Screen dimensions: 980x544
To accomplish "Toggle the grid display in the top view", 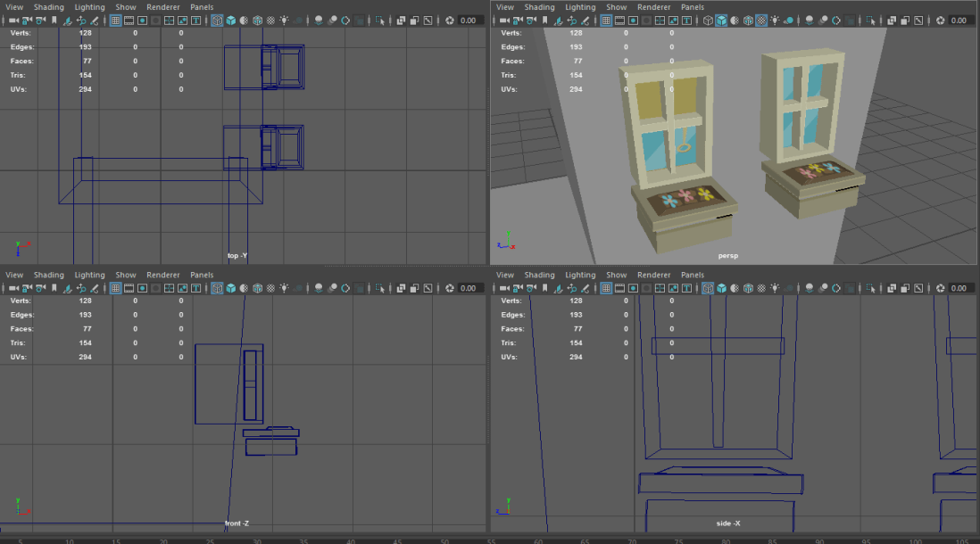I will click(115, 20).
